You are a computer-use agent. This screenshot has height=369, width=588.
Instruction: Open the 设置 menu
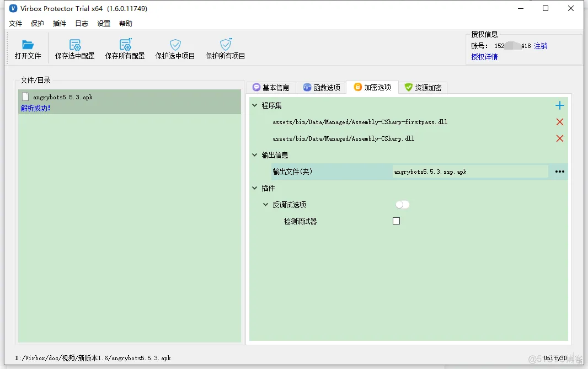coord(104,24)
